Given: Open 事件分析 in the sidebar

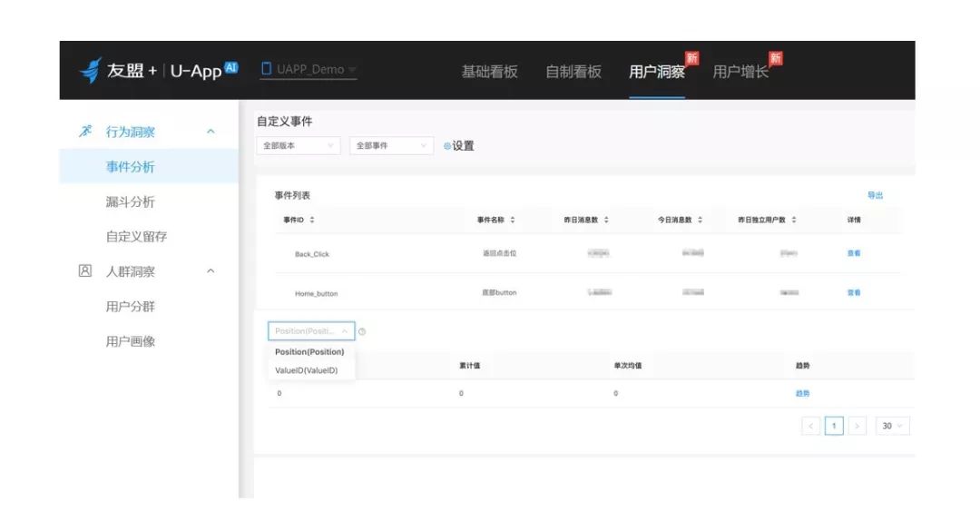Looking at the screenshot, I should click(149, 166).
